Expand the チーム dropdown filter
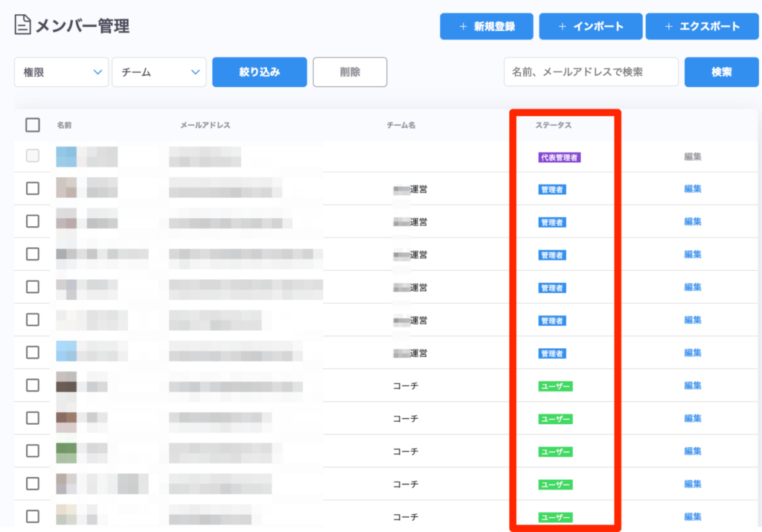This screenshot has width=762, height=532. pyautogui.click(x=159, y=72)
